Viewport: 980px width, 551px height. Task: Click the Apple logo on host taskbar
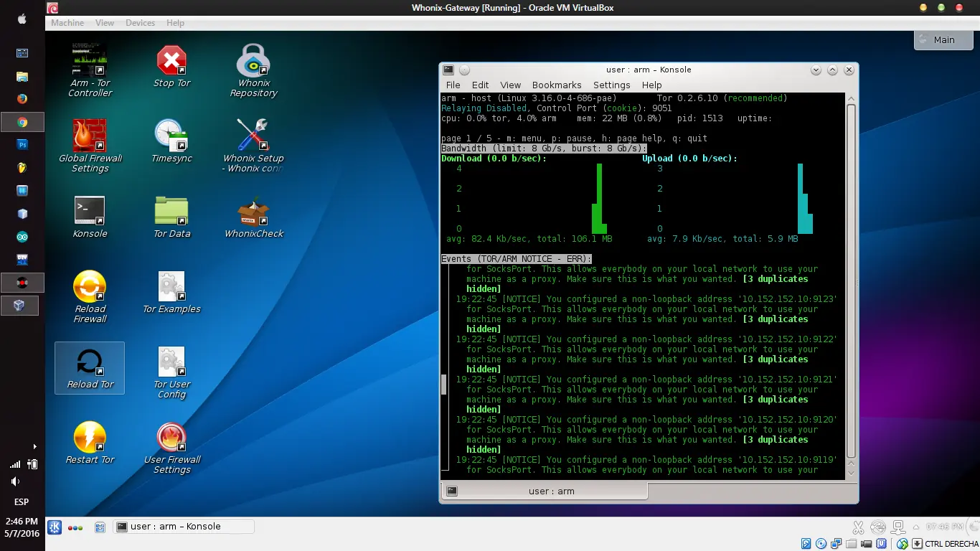pyautogui.click(x=22, y=19)
